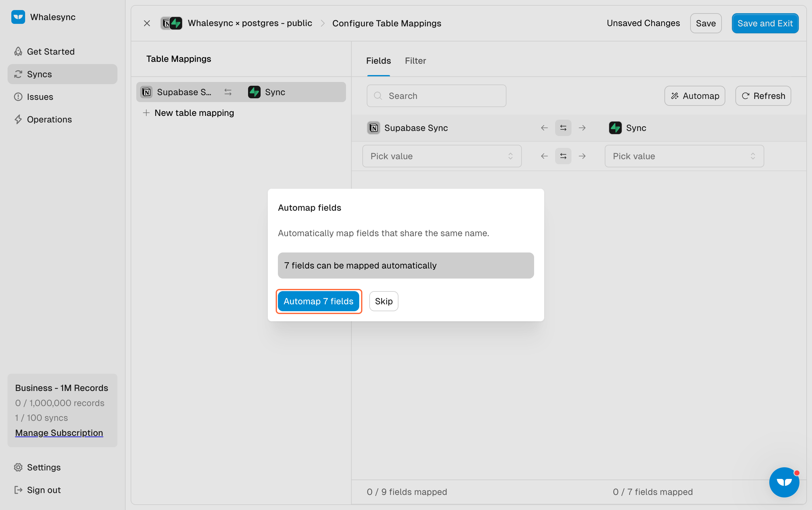
Task: Click the Automap 7 fields button
Action: tap(318, 301)
